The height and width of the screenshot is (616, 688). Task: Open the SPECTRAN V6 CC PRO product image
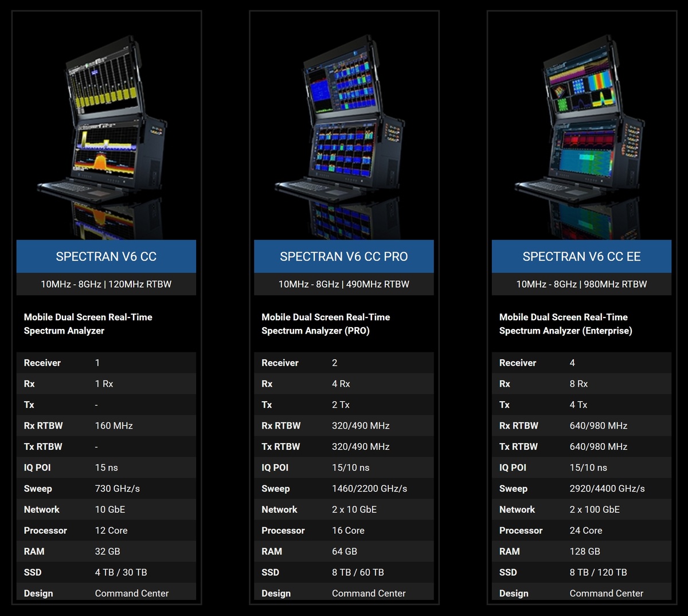[344, 127]
